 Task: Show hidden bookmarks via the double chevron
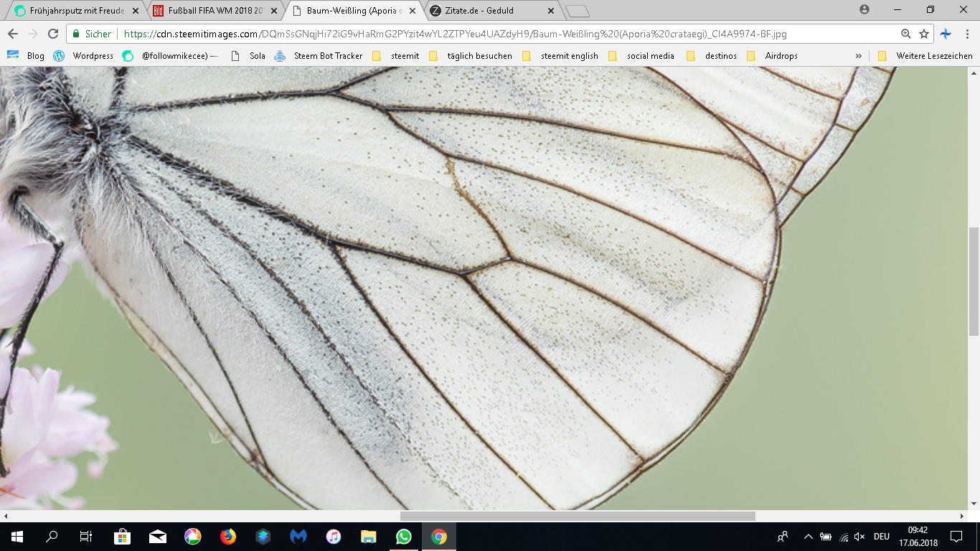(858, 55)
